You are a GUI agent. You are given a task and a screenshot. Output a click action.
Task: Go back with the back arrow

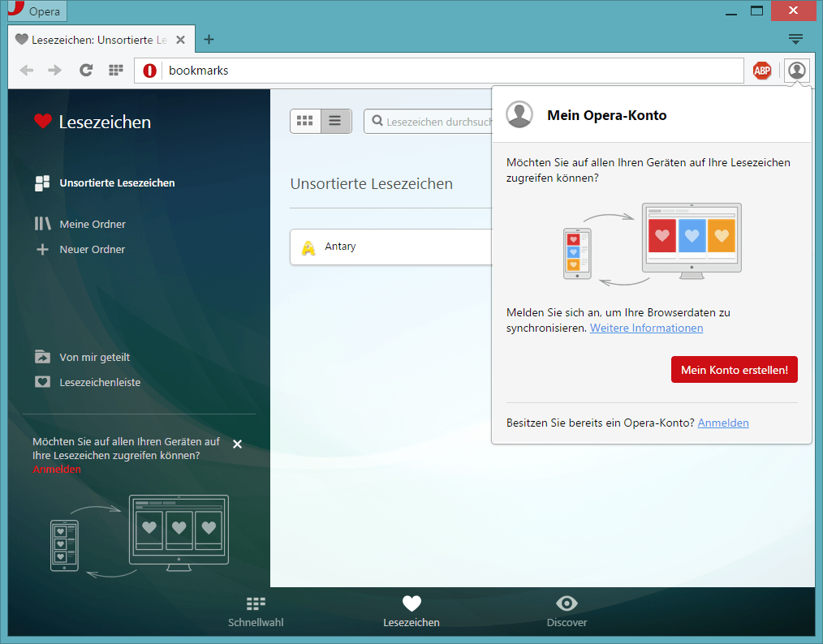point(27,71)
